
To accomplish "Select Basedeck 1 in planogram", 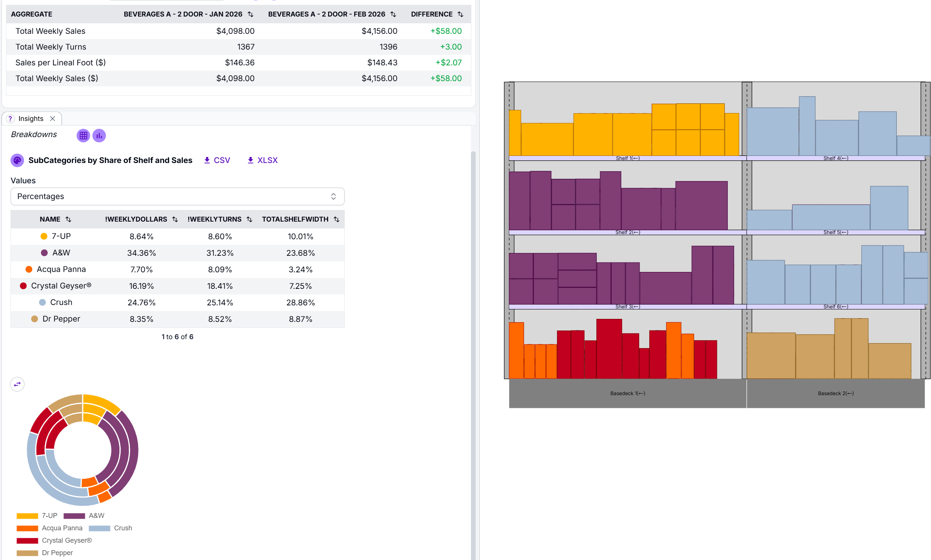I will pos(628,394).
